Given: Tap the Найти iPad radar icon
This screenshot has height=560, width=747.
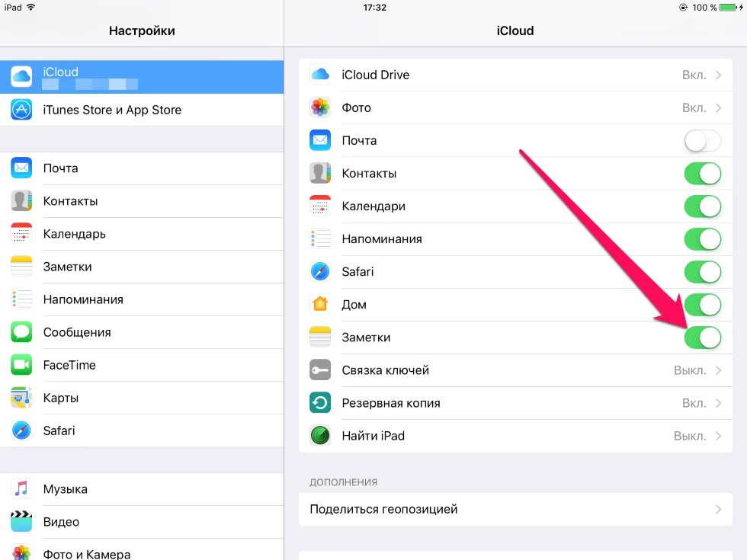Looking at the screenshot, I should pos(320,436).
